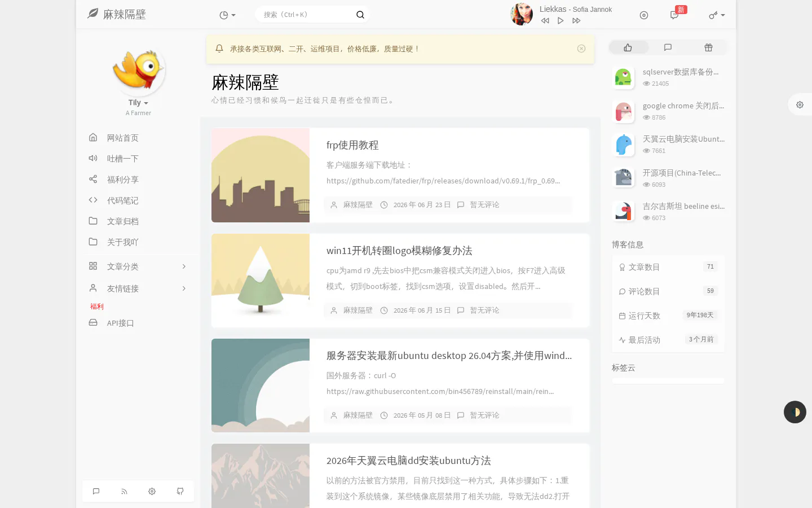This screenshot has height=508, width=812.
Task: Click the city skyline thumbnail
Action: (x=261, y=175)
